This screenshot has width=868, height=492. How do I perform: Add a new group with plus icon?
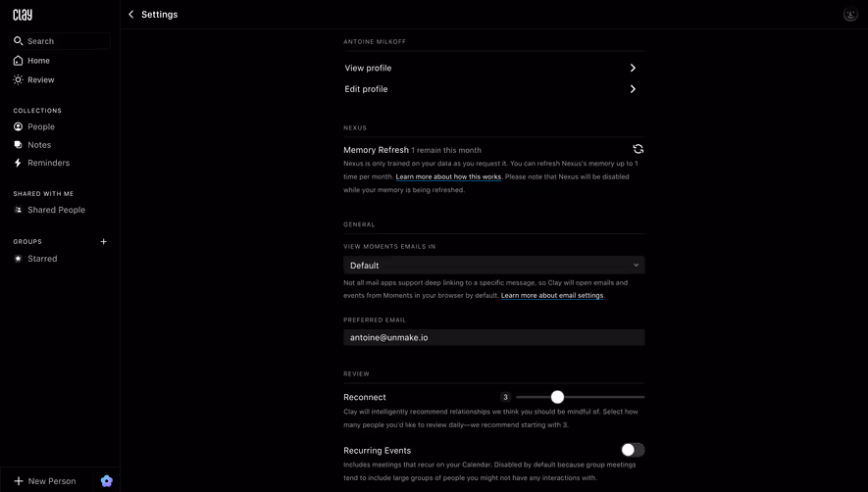(104, 241)
